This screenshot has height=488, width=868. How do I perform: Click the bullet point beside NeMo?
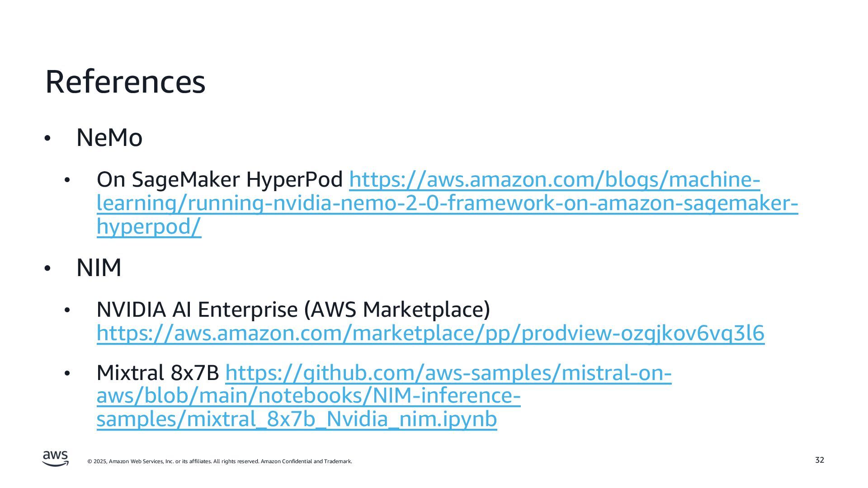pyautogui.click(x=48, y=138)
